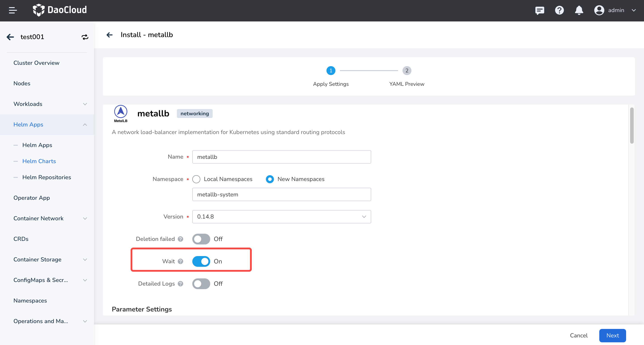Click the help icon beside Deletion failed
Viewport: 644px width, 345px height.
180,239
